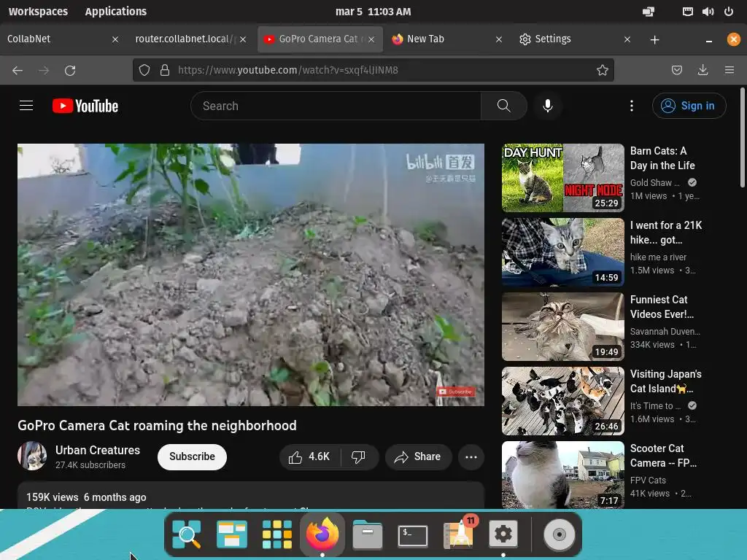Open the tracking protection shield icon
This screenshot has height=560, width=747.
pyautogui.click(x=144, y=71)
